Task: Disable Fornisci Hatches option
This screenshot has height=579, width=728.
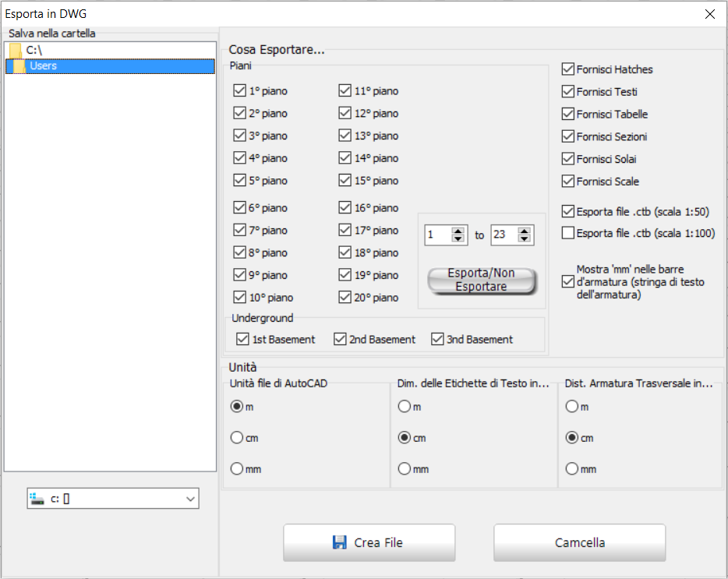Action: point(568,69)
